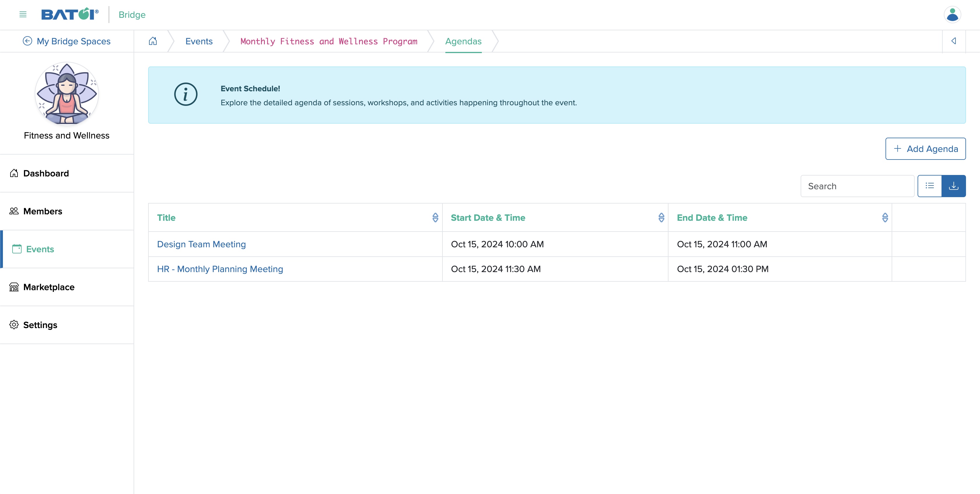Click the Search input field
This screenshot has height=494, width=980.
[x=857, y=186]
